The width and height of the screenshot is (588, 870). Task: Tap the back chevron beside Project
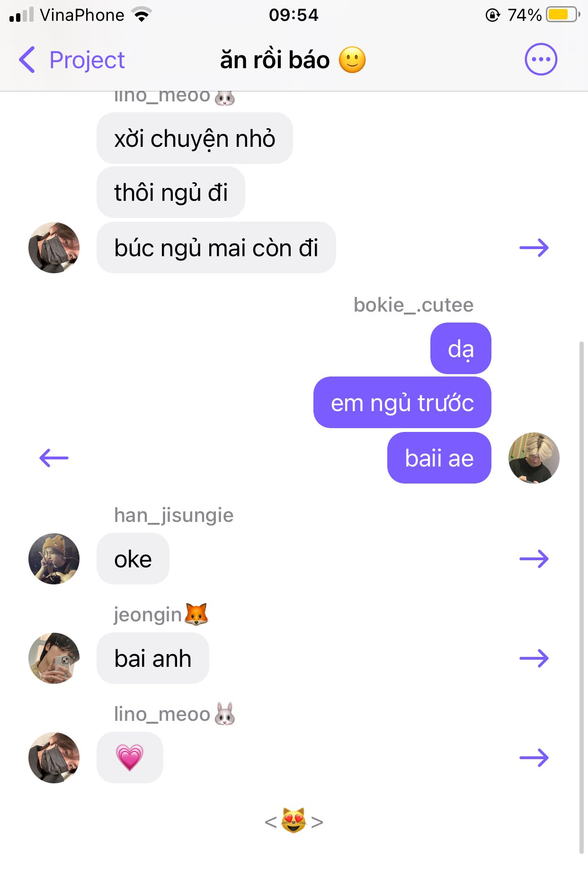[27, 60]
